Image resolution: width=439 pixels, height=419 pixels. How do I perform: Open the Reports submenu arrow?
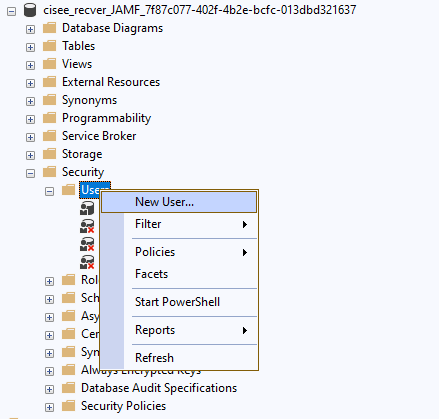[245, 330]
